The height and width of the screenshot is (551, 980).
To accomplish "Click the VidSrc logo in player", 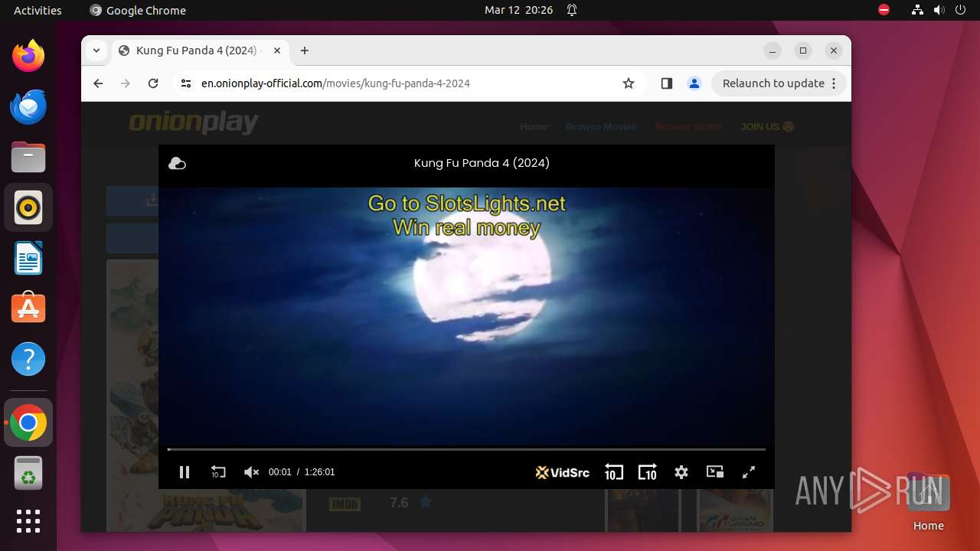I will pos(563,472).
